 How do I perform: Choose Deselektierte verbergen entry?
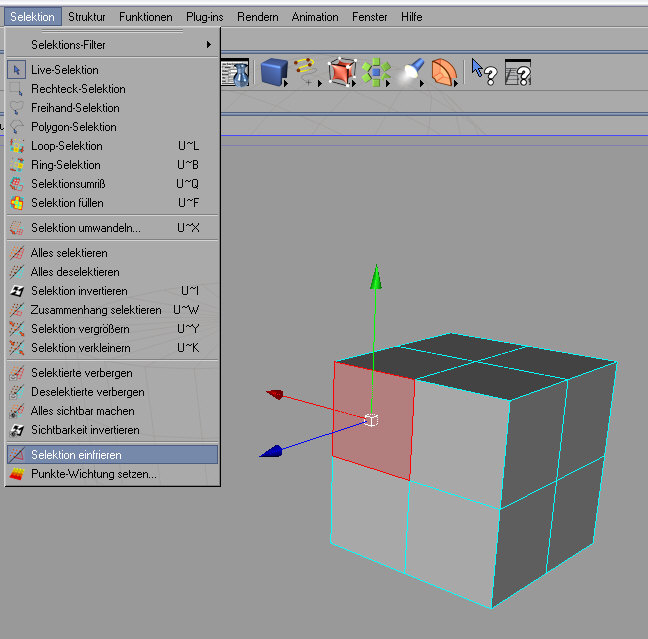pos(112,392)
